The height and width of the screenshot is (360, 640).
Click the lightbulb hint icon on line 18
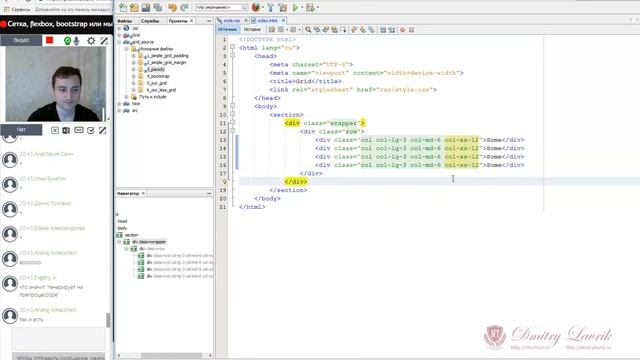point(224,182)
